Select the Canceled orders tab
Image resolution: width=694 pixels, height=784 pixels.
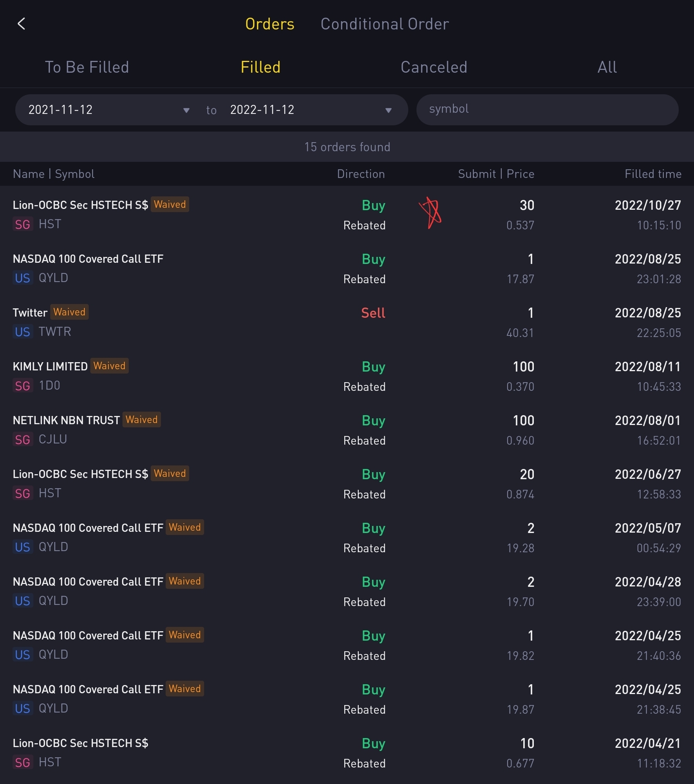pos(434,67)
